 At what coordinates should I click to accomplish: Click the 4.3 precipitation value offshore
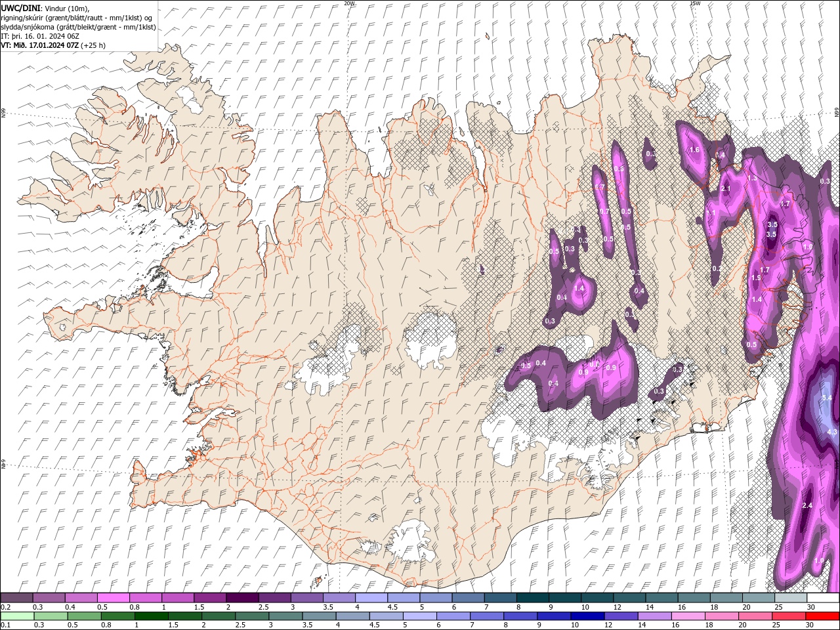tap(832, 432)
